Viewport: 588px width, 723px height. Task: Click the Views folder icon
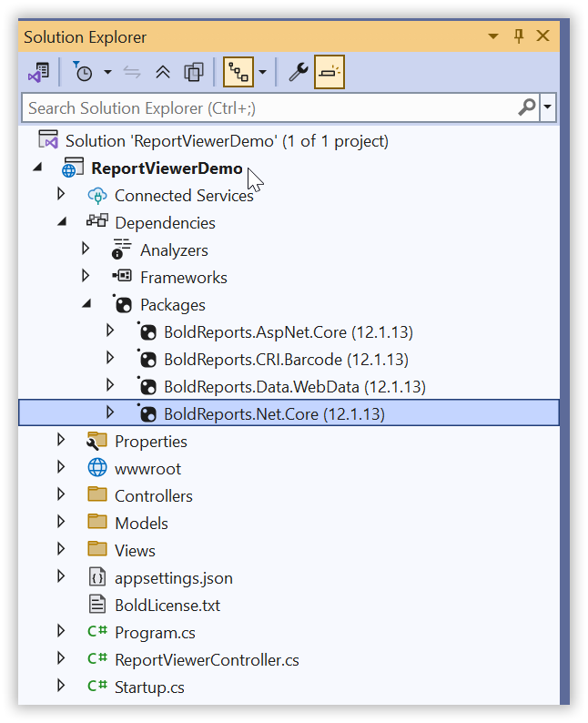point(97,549)
